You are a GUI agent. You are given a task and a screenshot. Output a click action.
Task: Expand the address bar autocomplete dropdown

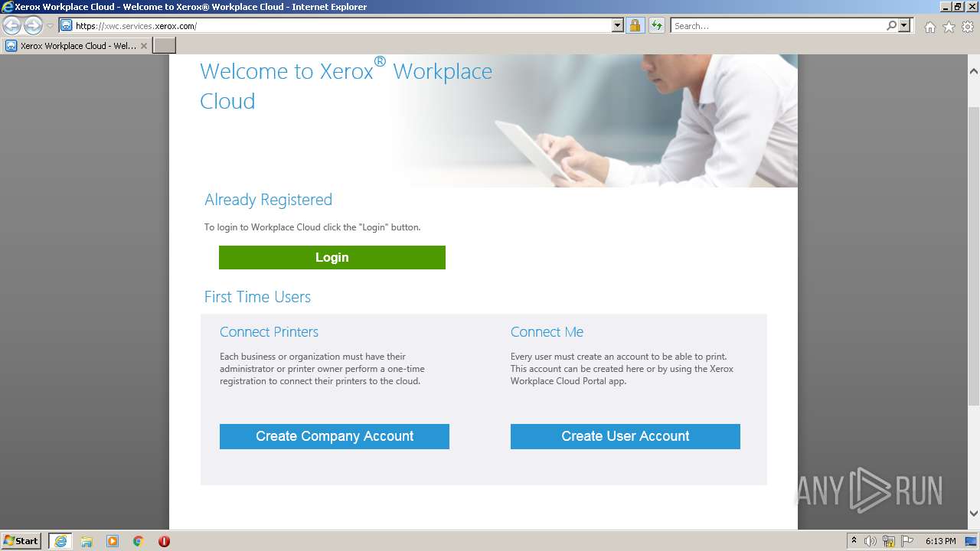[x=618, y=26]
